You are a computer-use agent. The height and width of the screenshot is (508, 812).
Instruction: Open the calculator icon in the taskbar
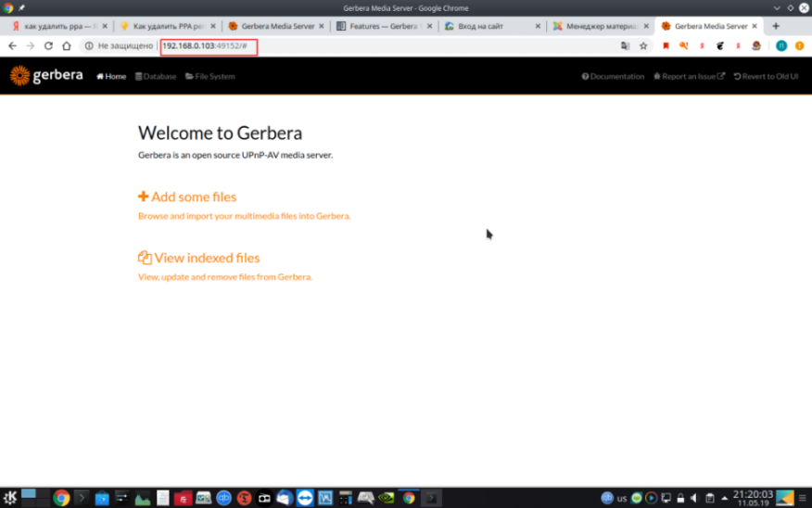(346, 498)
